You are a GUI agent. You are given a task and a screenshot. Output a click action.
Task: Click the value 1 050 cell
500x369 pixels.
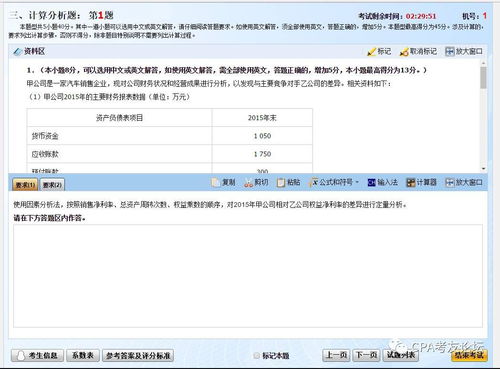click(x=262, y=136)
